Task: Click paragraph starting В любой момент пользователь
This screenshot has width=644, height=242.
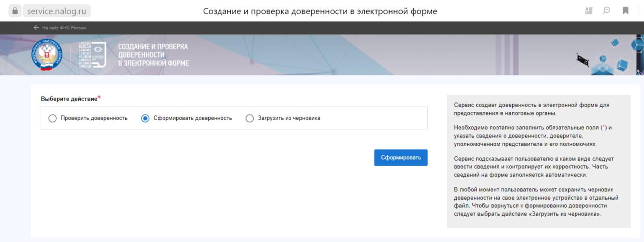Action: tap(536, 202)
